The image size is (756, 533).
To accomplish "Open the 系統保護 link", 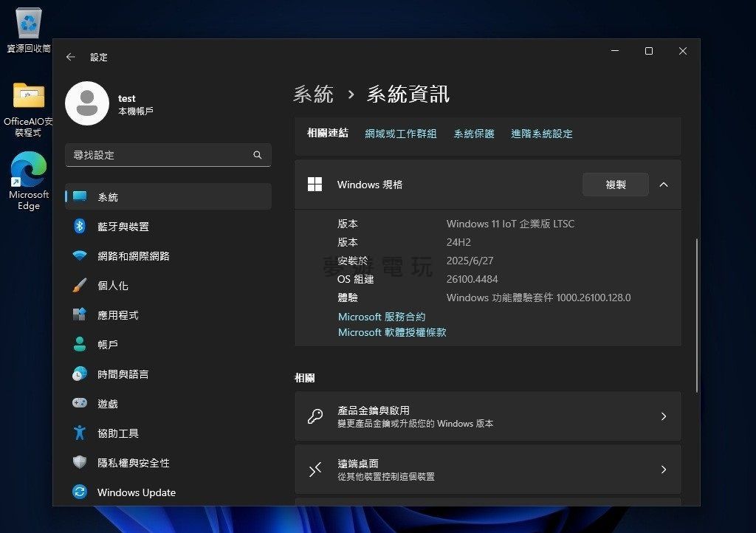I will pyautogui.click(x=474, y=134).
